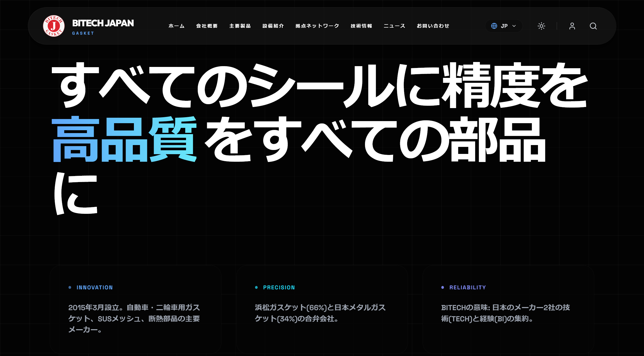This screenshot has height=356, width=644.
Task: Open the 会社概要 menu item
Action: click(207, 26)
